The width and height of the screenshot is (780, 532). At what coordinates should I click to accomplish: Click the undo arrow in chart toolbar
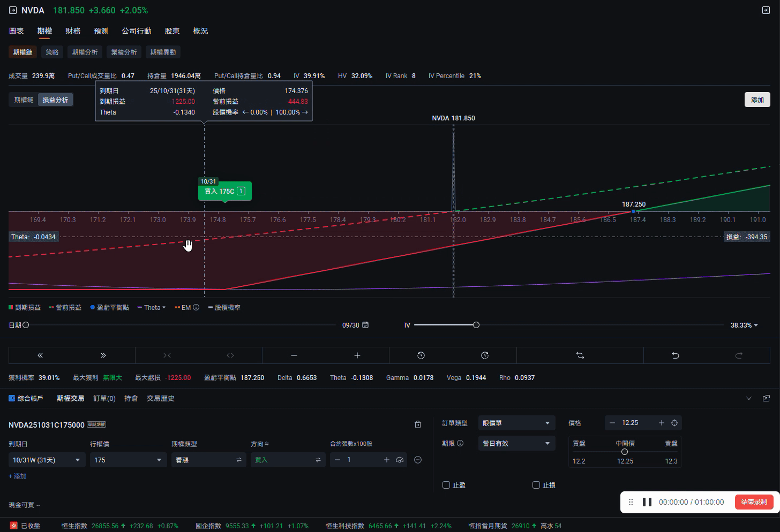point(675,355)
